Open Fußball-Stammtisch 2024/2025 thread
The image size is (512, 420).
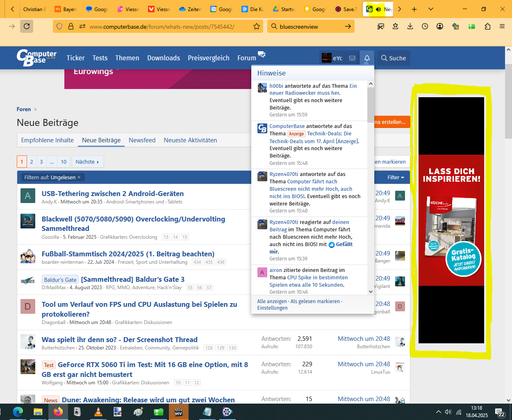tap(128, 254)
